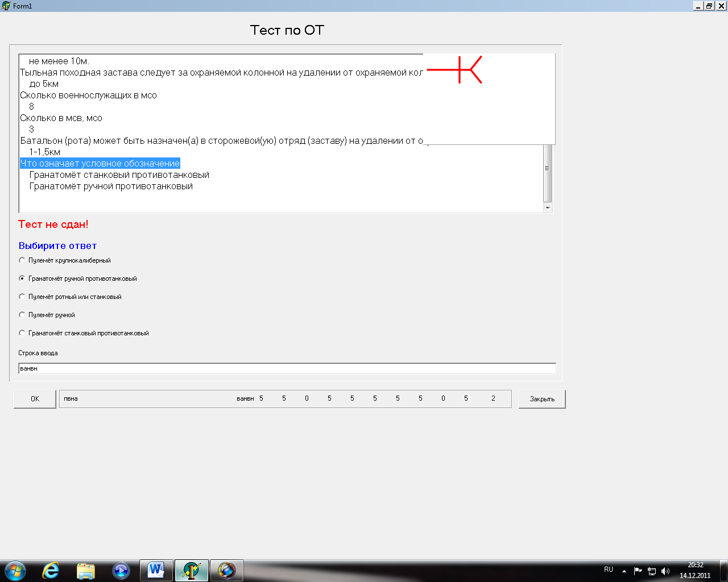
Task: Open the Windows Start menu orb
Action: point(15,570)
